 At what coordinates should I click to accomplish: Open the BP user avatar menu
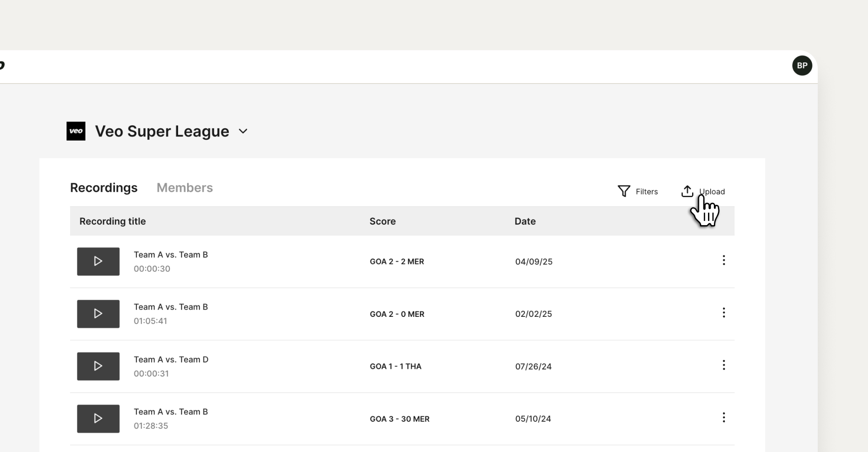pos(802,66)
